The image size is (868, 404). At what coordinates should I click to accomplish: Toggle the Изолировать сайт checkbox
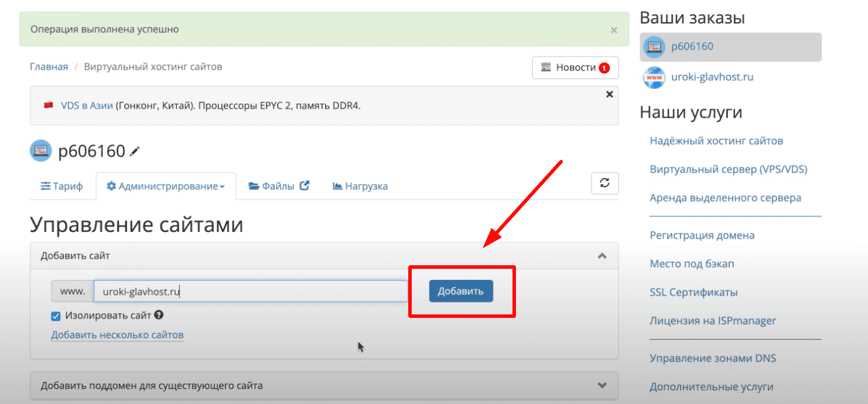click(56, 316)
